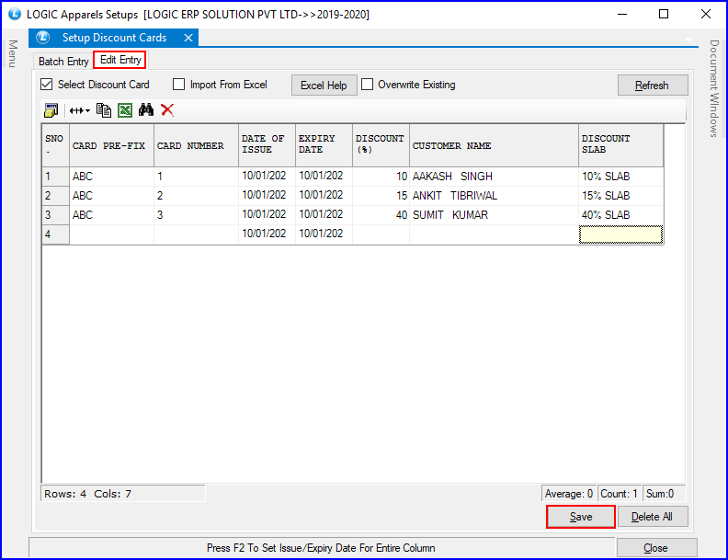Click the Refresh button

[653, 86]
